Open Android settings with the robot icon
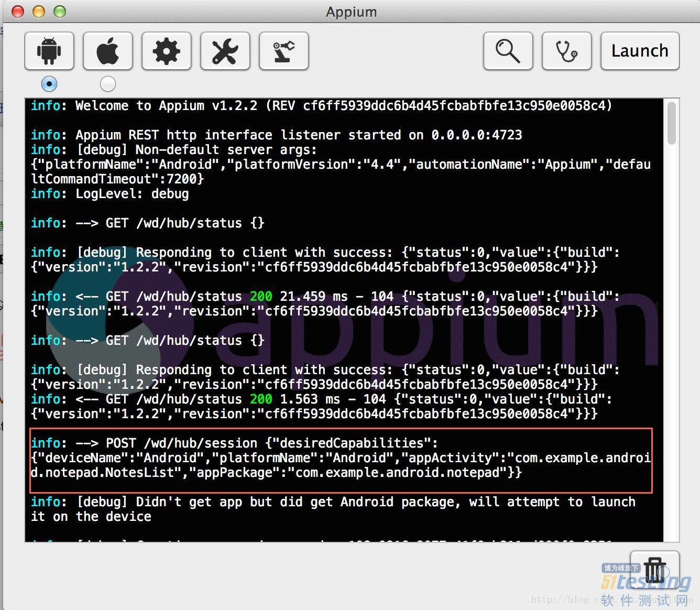 49,51
